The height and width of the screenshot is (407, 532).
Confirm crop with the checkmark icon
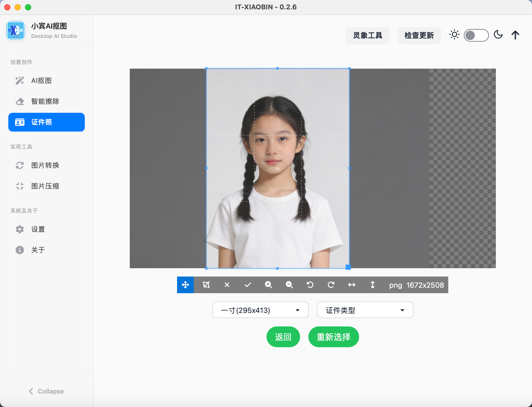click(x=248, y=285)
